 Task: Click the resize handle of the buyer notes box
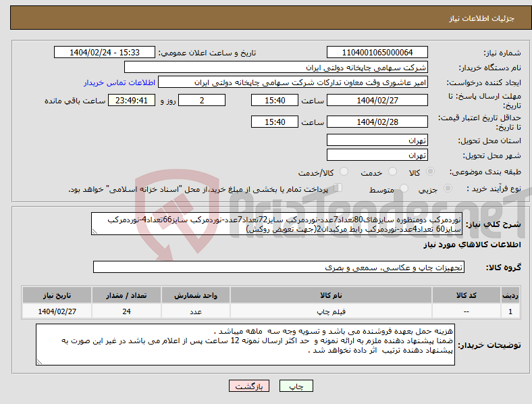(39, 362)
